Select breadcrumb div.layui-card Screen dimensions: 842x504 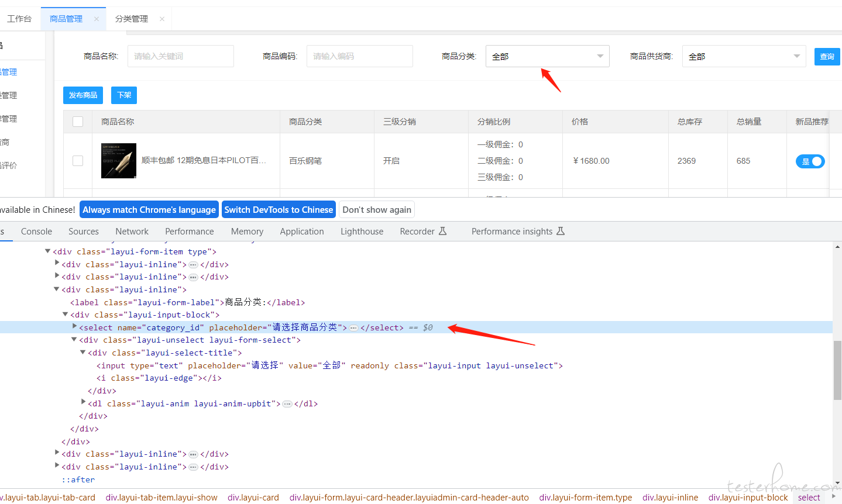point(253,498)
